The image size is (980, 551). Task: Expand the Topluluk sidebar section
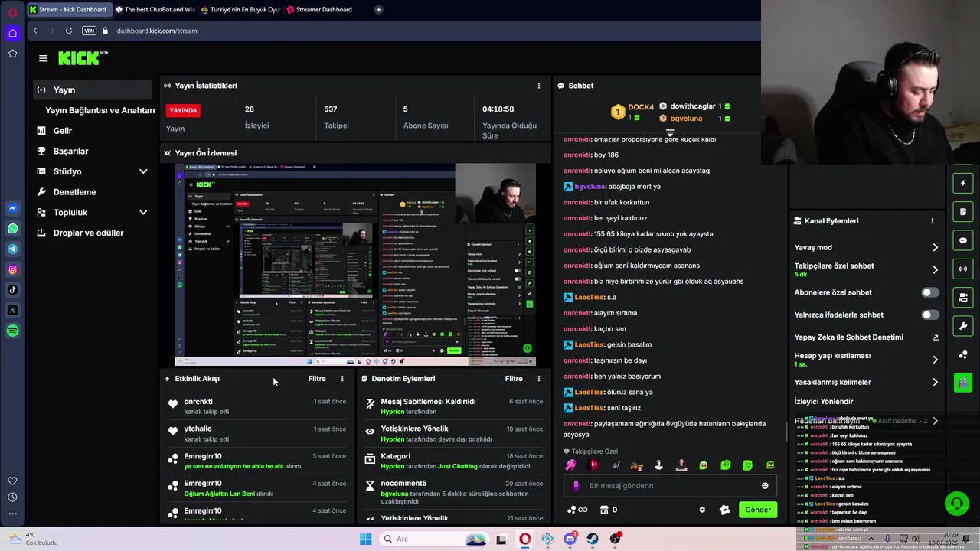(x=142, y=212)
